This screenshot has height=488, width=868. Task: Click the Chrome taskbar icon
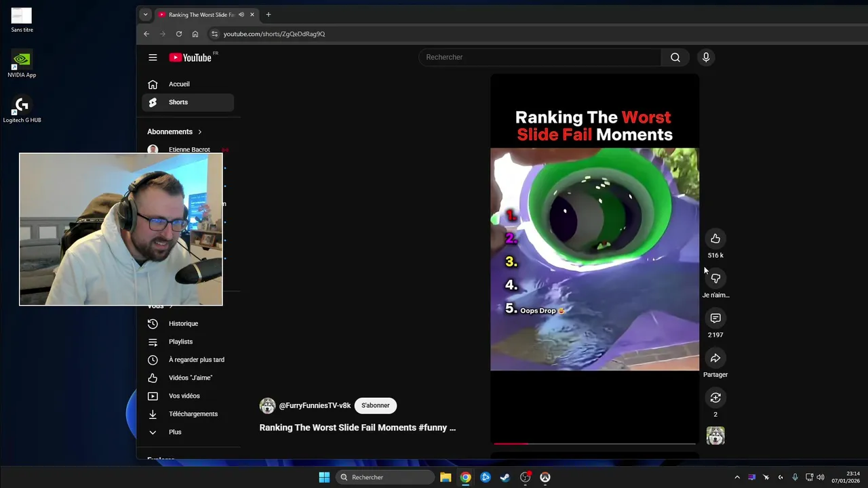[465, 477]
